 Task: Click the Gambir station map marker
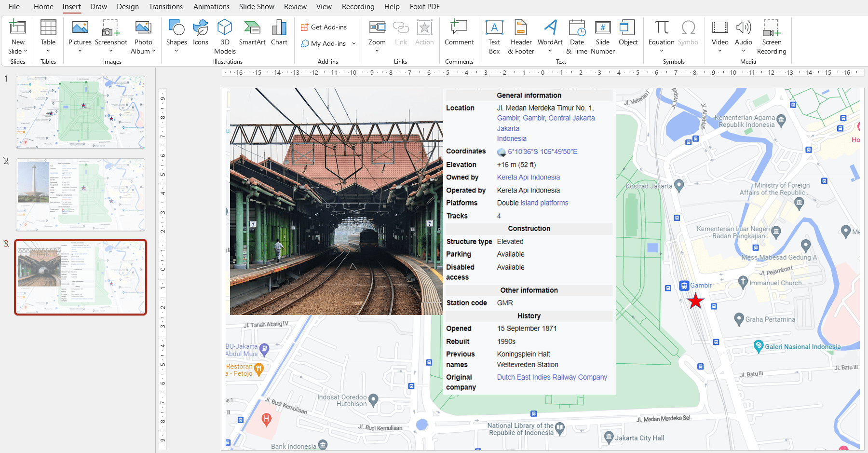pyautogui.click(x=684, y=286)
